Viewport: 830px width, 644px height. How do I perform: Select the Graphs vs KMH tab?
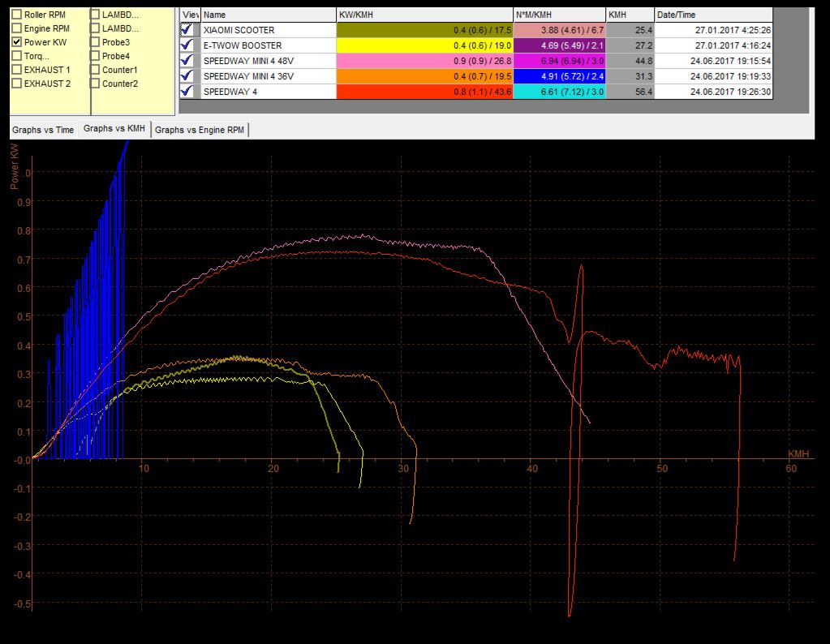[x=113, y=129]
